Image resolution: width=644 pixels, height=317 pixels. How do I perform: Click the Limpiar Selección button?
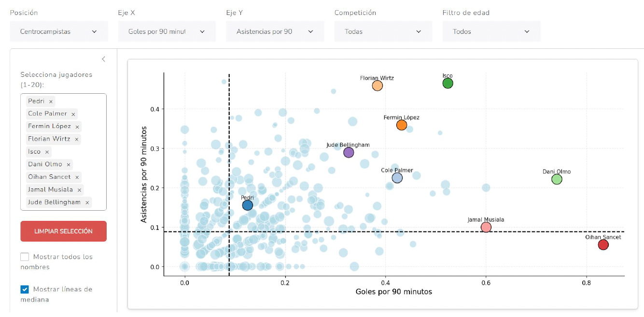[63, 231]
